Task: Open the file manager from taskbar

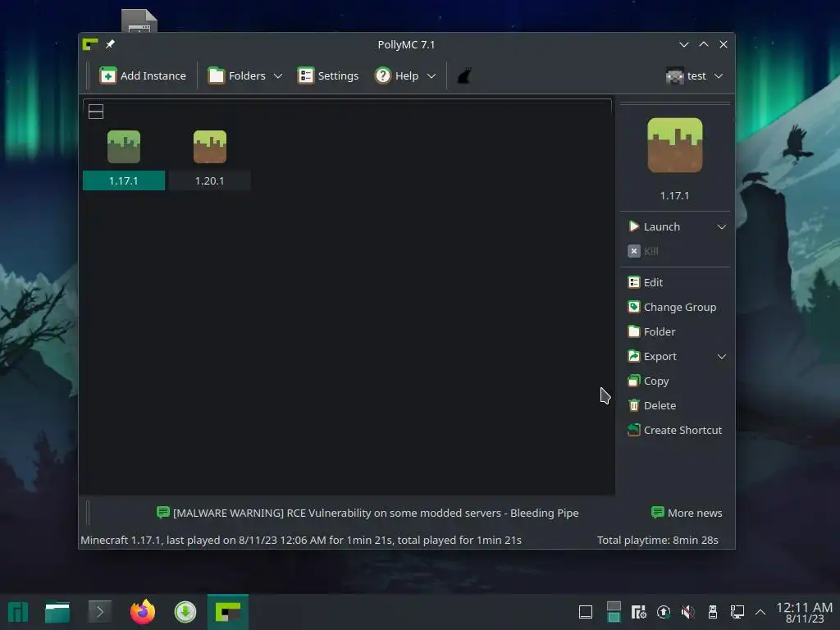Action: [x=57, y=612]
